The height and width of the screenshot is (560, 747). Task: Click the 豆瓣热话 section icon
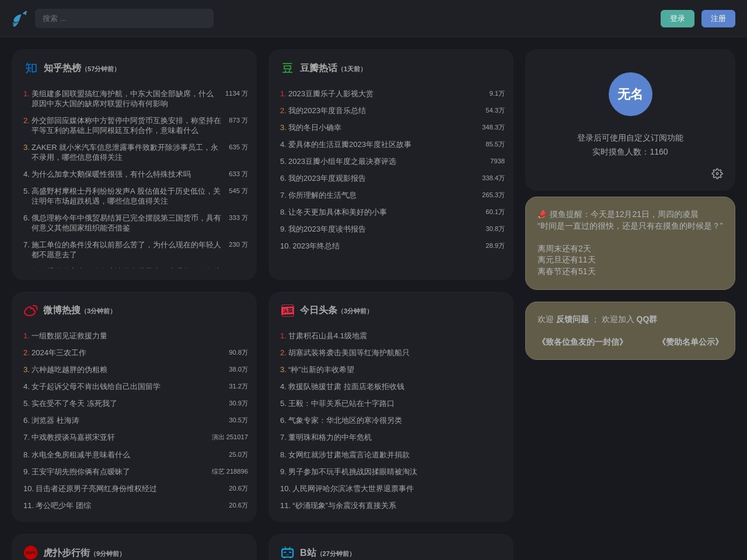(x=287, y=68)
